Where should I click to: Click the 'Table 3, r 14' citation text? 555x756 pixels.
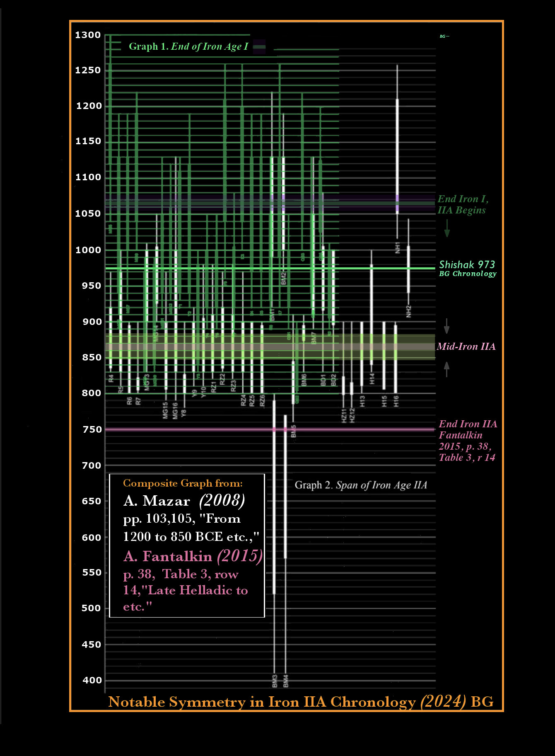pos(467,458)
